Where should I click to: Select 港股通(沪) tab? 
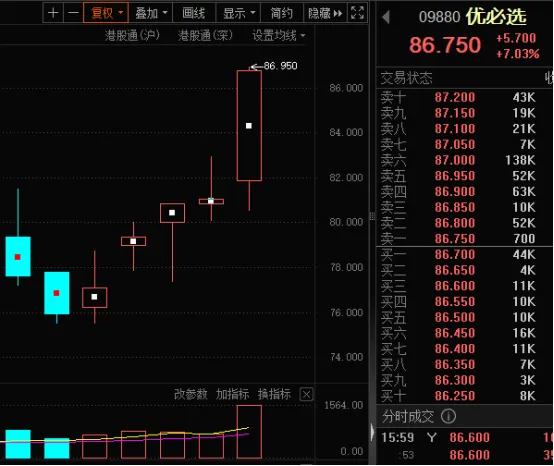(132, 35)
